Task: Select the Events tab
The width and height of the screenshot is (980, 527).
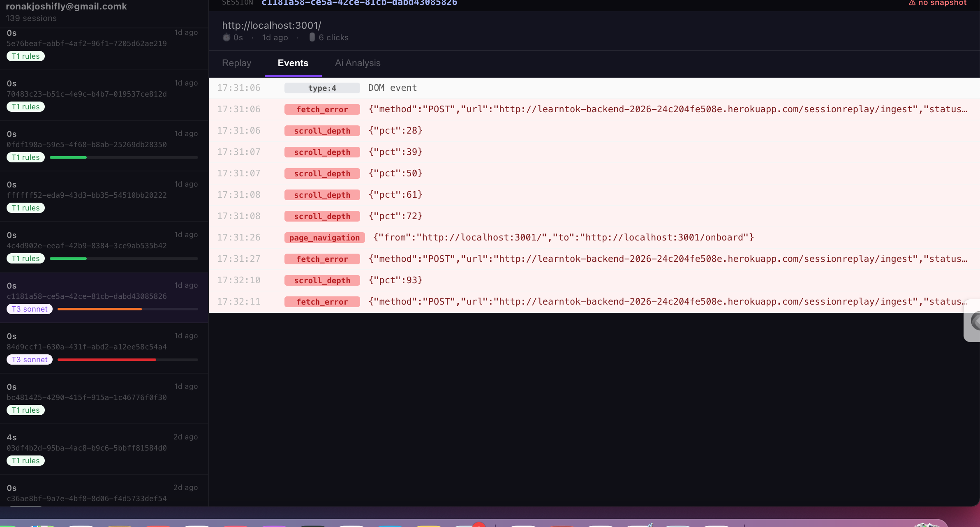Action: coord(293,63)
